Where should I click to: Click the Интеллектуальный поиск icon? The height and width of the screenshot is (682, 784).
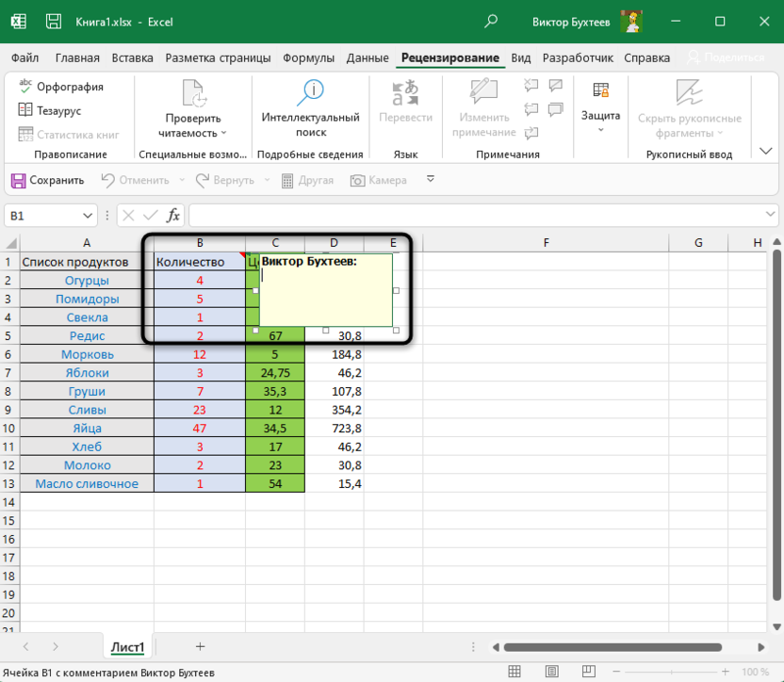310,93
